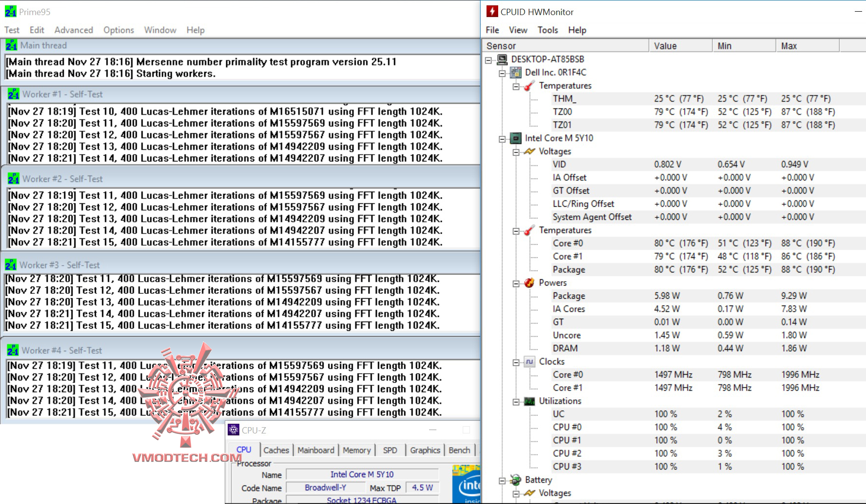866x504 pixels.
Task: Open the Prime95 Advanced menu
Action: tap(73, 30)
